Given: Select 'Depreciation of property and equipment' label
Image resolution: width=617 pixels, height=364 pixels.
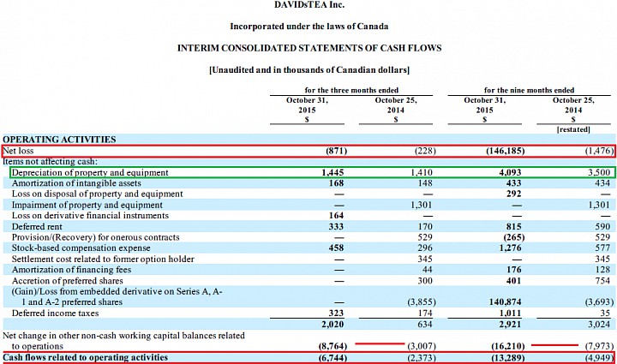Looking at the screenshot, I should [x=90, y=172].
